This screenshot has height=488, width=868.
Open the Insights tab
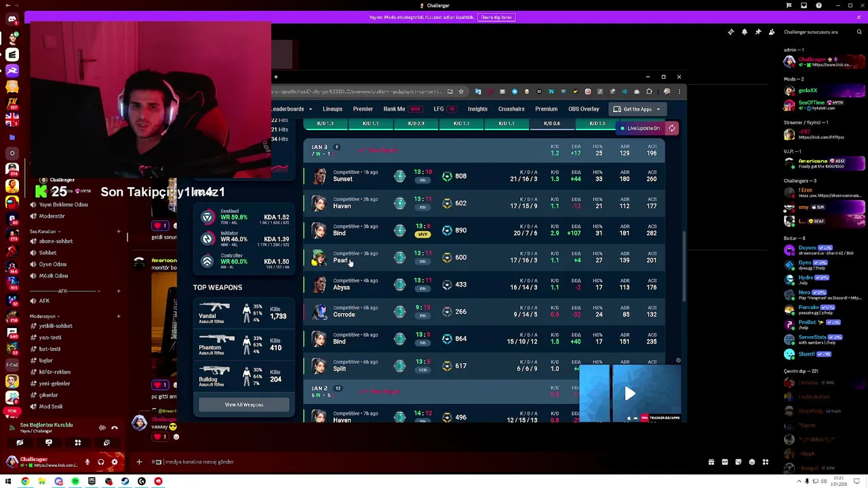pyautogui.click(x=477, y=109)
